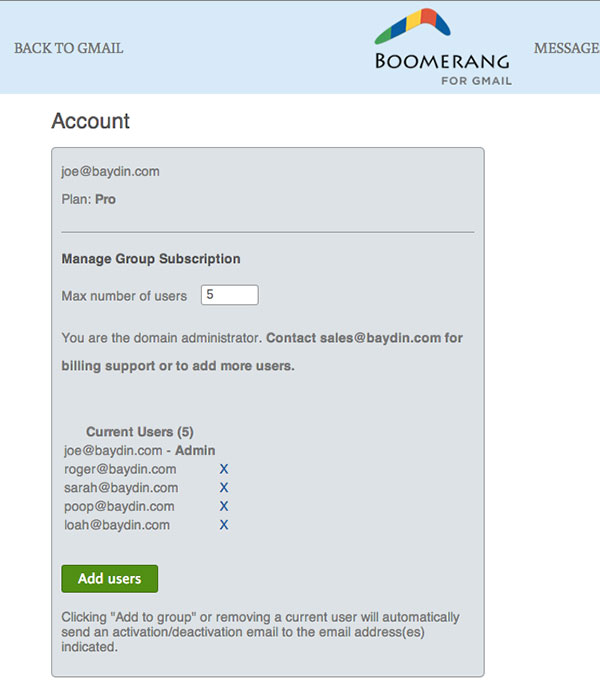Viewport: 600px width, 696px height.
Task: Click the sales@baydin.com contact text
Action: [380, 338]
